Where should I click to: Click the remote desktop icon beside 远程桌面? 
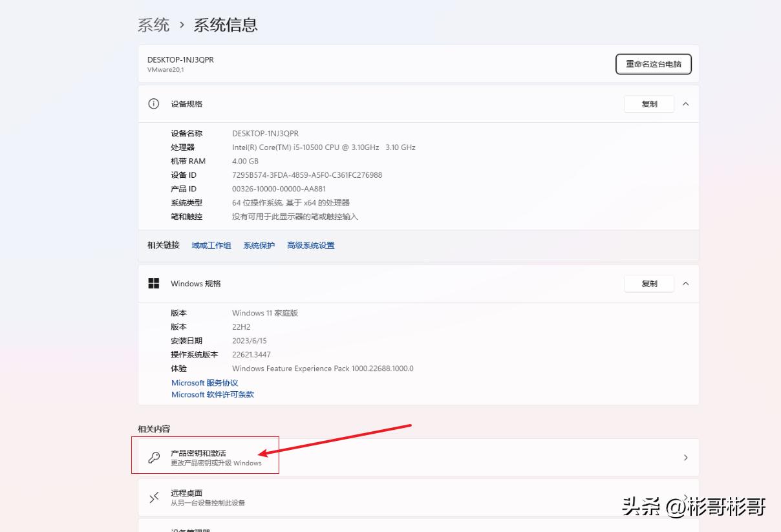pyautogui.click(x=154, y=497)
